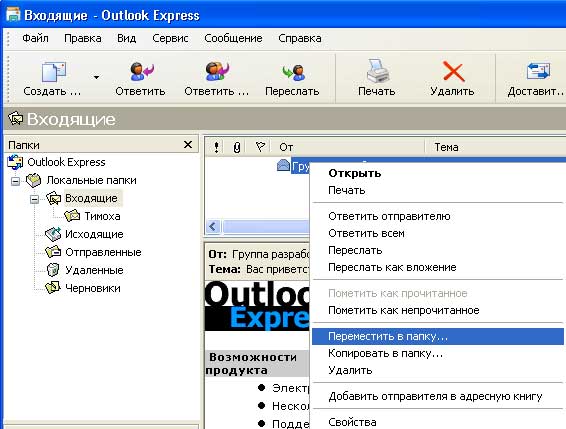566x429 pixels.
Task: Collapse the Локальные папки tree node
Action: [15, 181]
